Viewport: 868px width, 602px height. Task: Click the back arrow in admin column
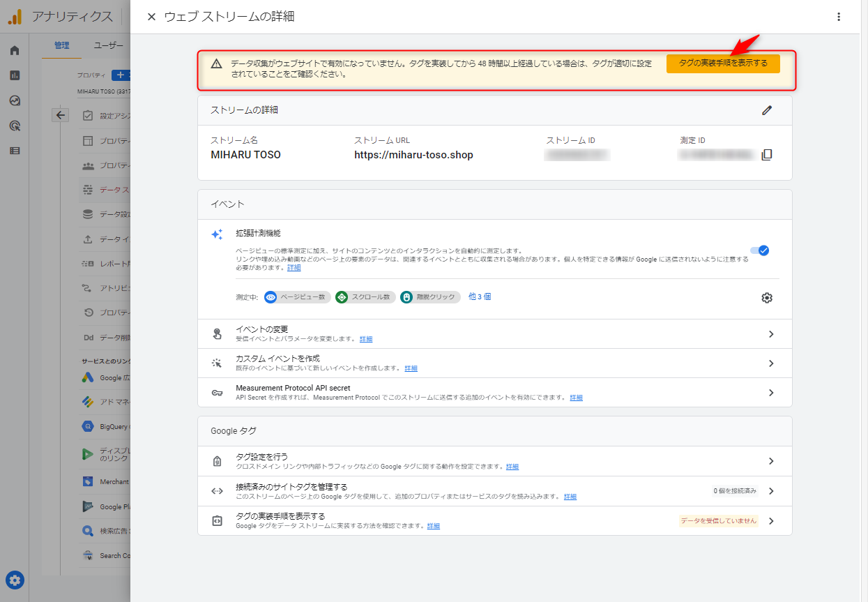pos(61,115)
